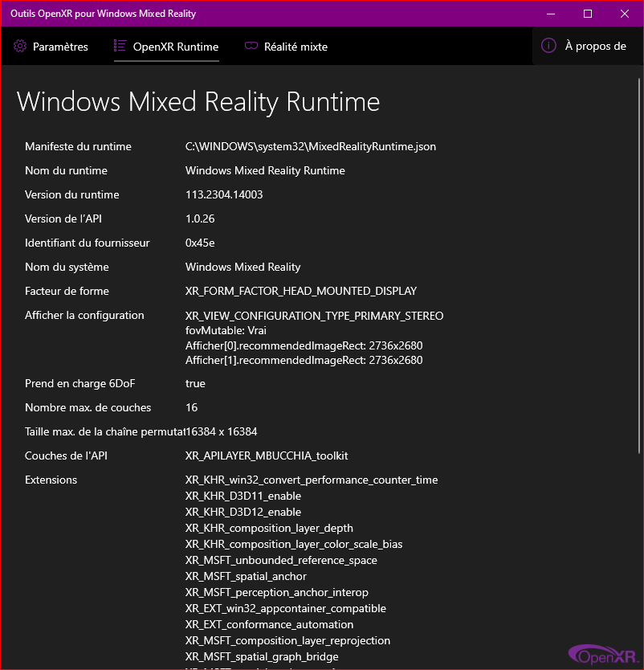Click the Paramètres gear icon

pos(20,46)
